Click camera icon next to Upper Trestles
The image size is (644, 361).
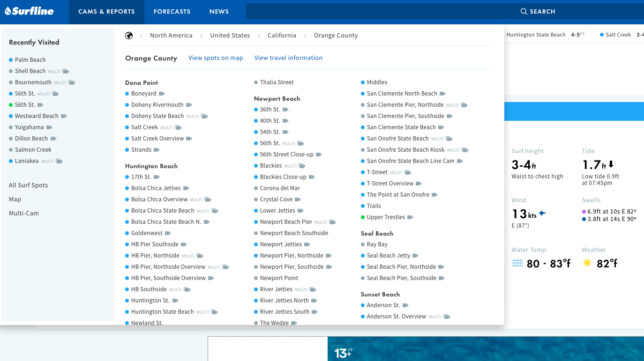[x=410, y=217]
